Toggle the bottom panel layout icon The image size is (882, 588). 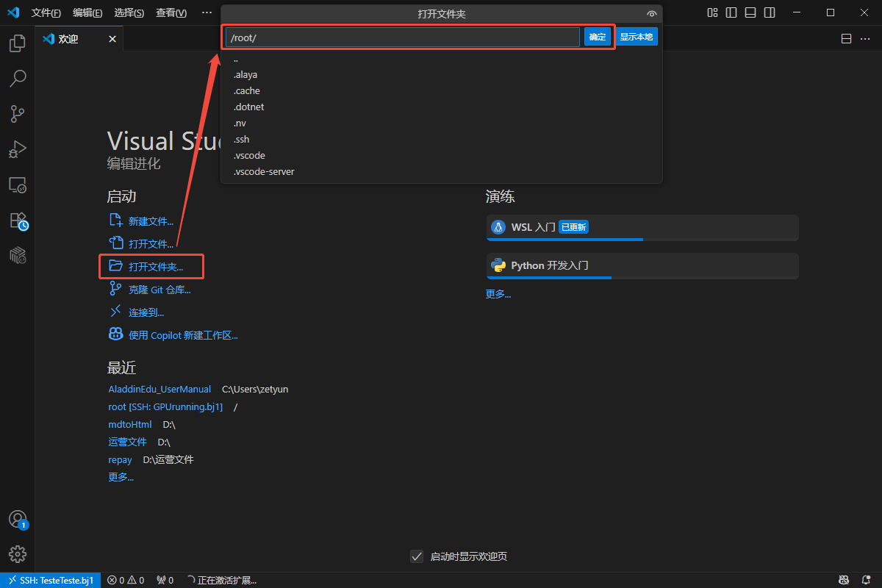click(x=750, y=12)
